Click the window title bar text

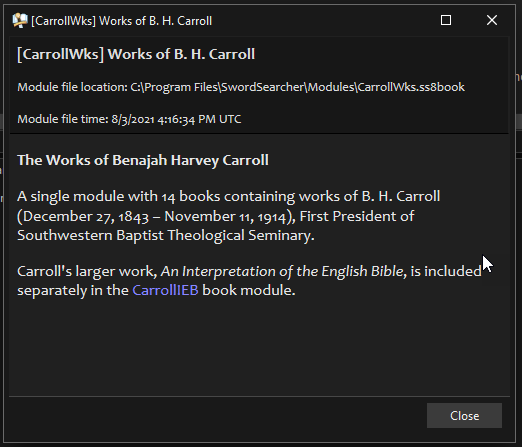(122, 21)
